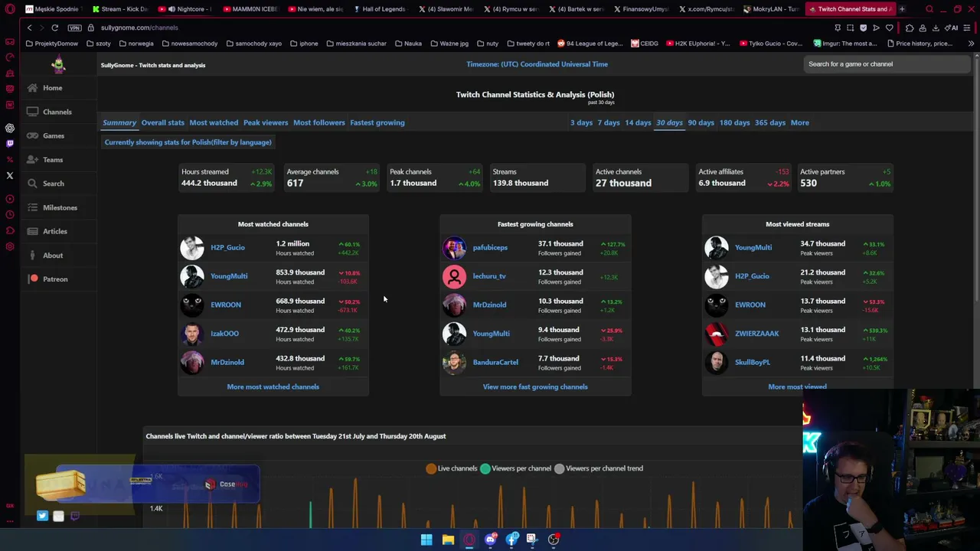This screenshot has height=551, width=980.
Task: Open the SkullBoyPL channel link
Action: pyautogui.click(x=753, y=362)
